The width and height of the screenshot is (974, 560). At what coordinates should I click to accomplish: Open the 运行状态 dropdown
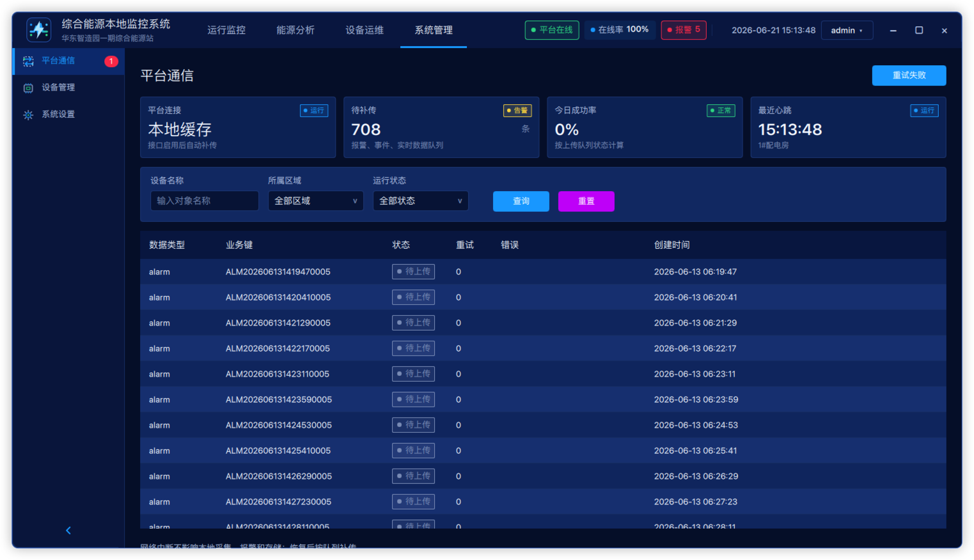[421, 201]
